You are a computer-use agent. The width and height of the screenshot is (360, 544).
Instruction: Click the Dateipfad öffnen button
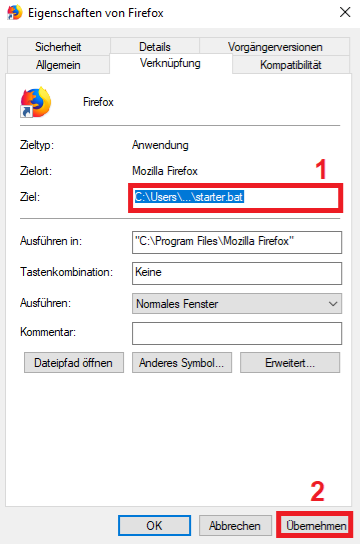[x=74, y=363]
